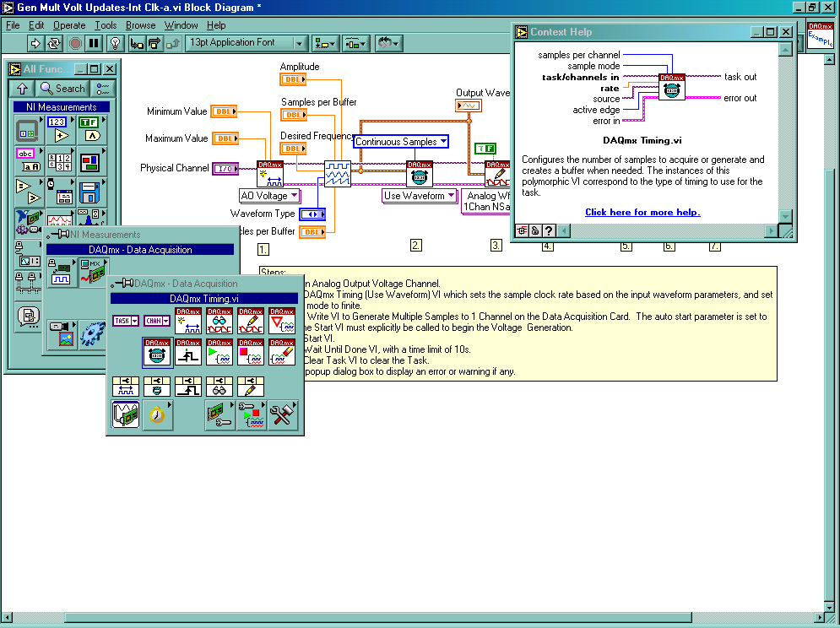Go up one level in the All Functions palette
Screen dimensions: 840x628
23,89
